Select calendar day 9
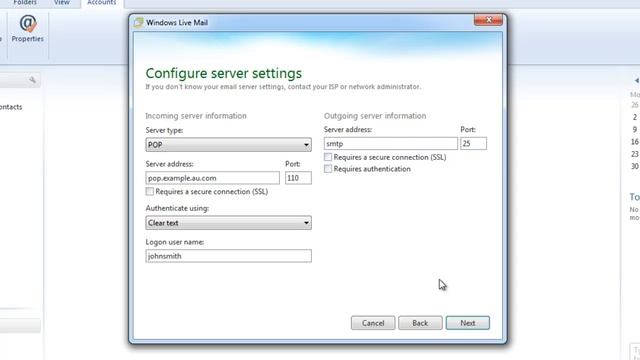This screenshot has height=360, width=640. [635, 129]
